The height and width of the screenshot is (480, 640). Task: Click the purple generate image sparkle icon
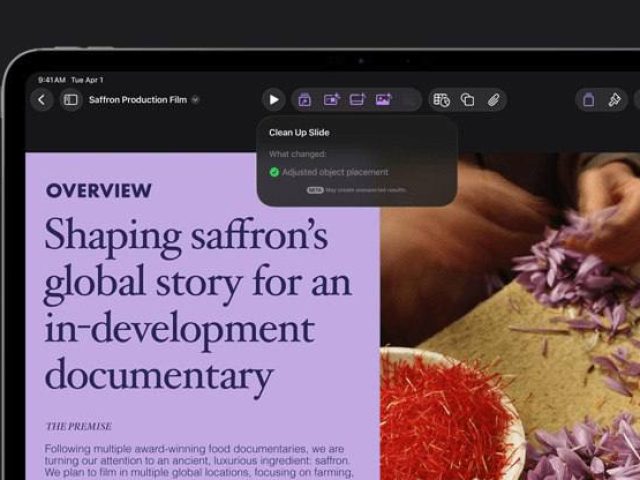click(x=384, y=99)
